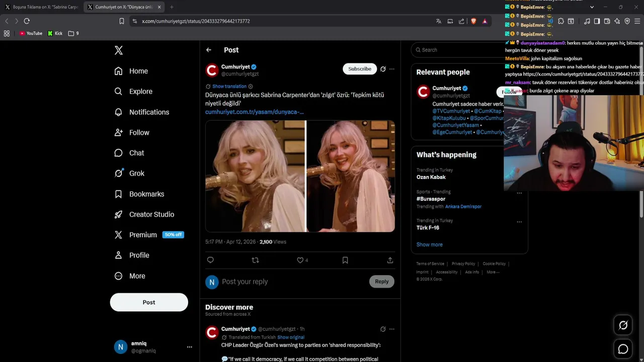Open Creator Studio in the sidebar
The image size is (644, 362).
[144, 214]
